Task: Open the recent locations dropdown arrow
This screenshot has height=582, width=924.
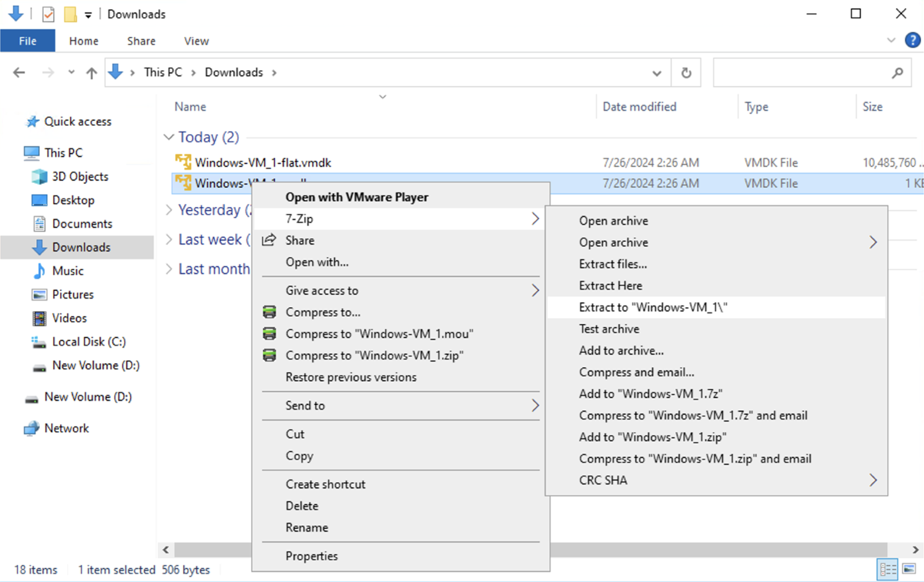Action: pyautogui.click(x=71, y=72)
